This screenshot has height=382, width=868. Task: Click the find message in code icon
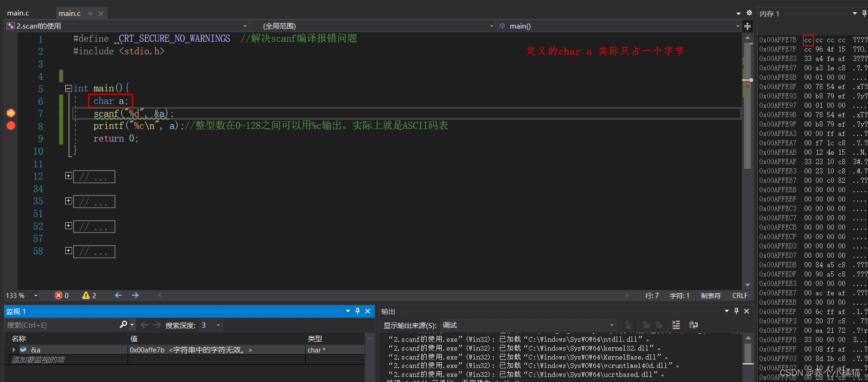[x=629, y=325]
